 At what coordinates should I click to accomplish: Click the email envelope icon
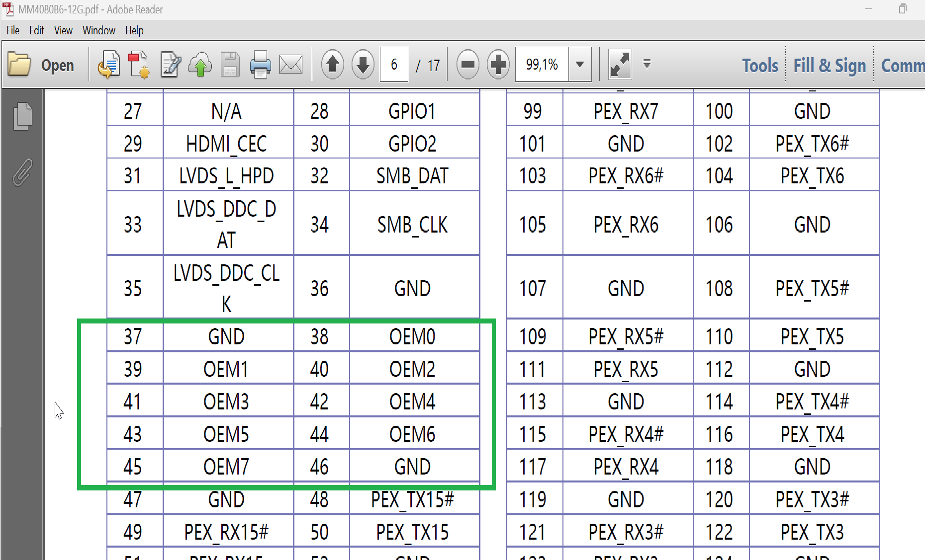[x=291, y=65]
